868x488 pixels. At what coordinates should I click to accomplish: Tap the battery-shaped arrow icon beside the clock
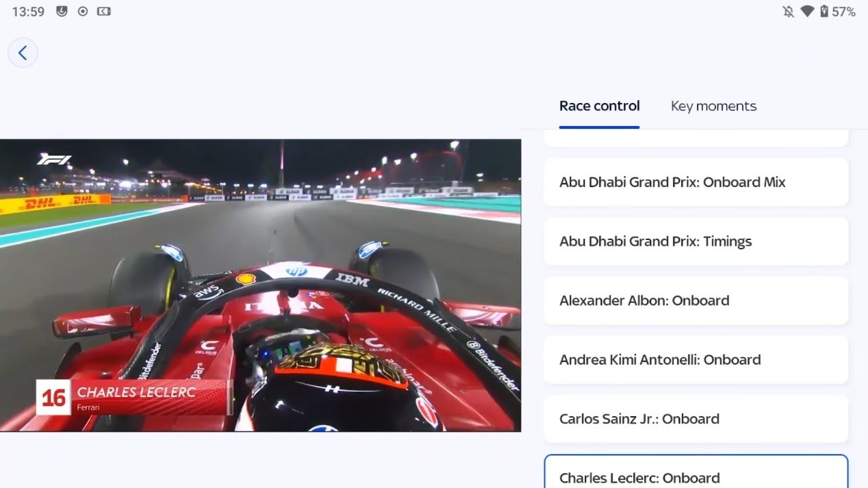pos(104,12)
